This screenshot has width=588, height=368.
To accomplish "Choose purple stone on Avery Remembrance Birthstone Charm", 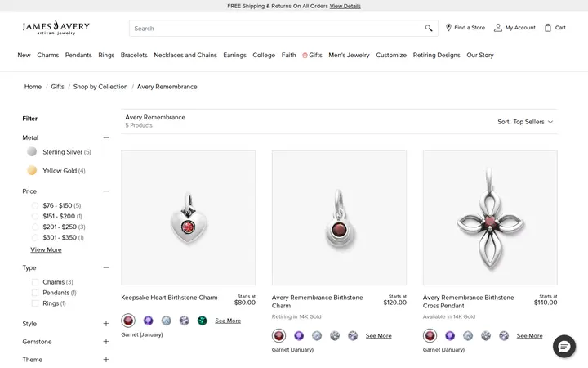I will (299, 336).
